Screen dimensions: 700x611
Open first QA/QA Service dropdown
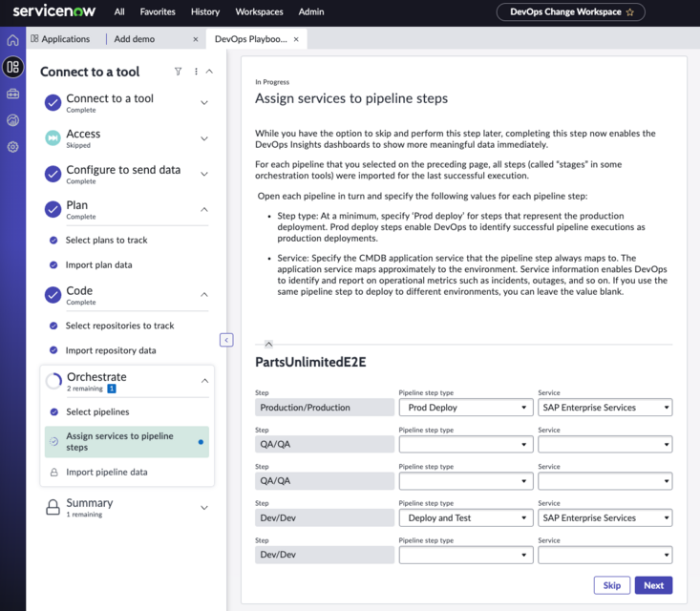[605, 445]
